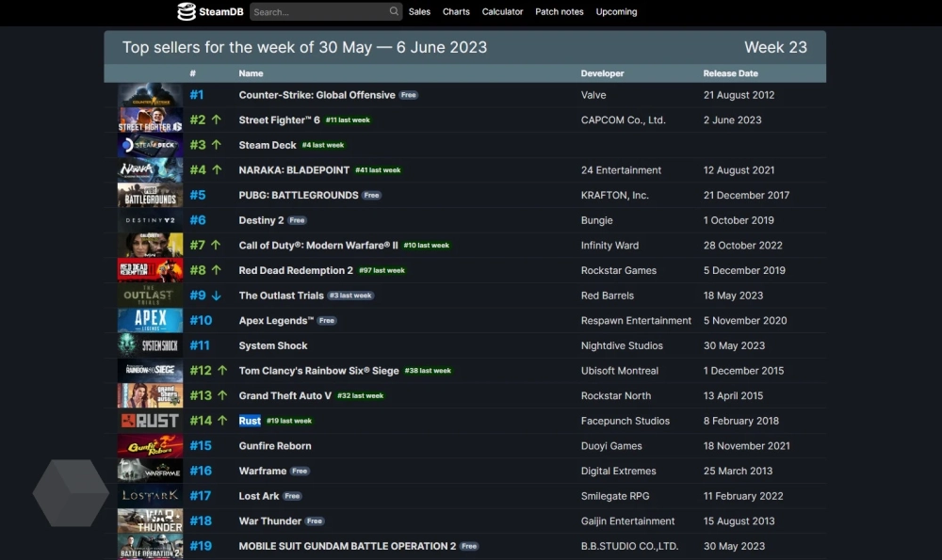The width and height of the screenshot is (942, 560).
Task: Click the search magnifier icon
Action: (394, 11)
